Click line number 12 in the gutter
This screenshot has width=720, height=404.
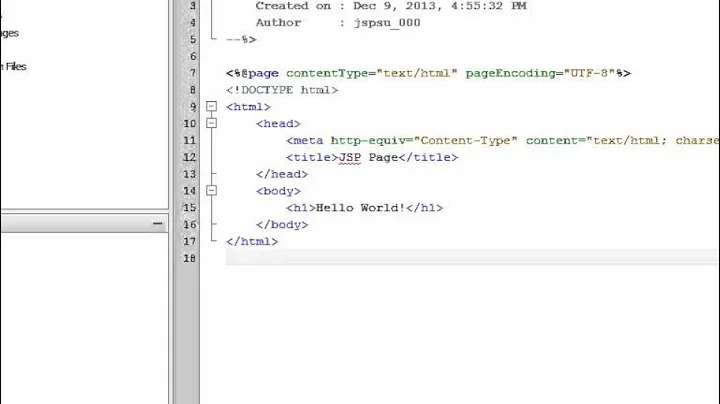pyautogui.click(x=189, y=157)
